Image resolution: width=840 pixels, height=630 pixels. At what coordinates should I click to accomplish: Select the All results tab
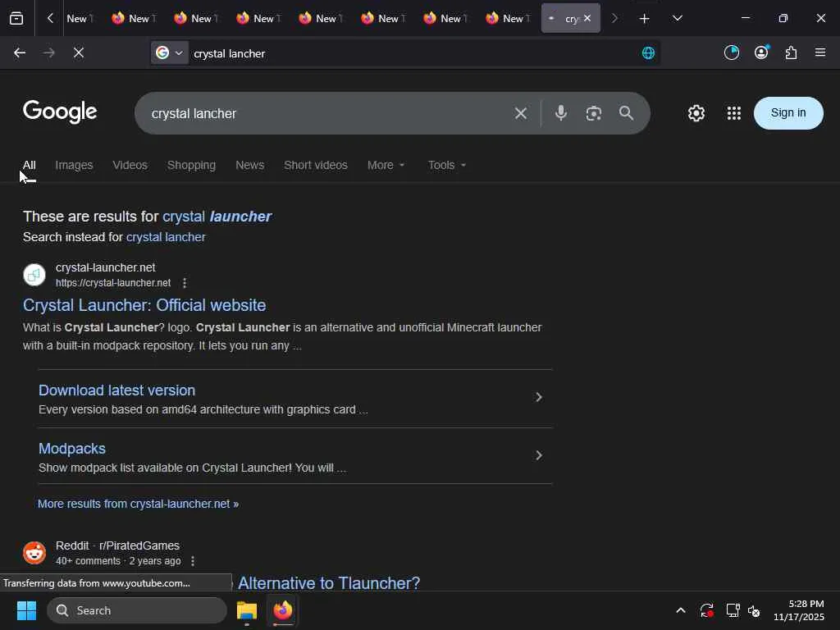pyautogui.click(x=29, y=166)
